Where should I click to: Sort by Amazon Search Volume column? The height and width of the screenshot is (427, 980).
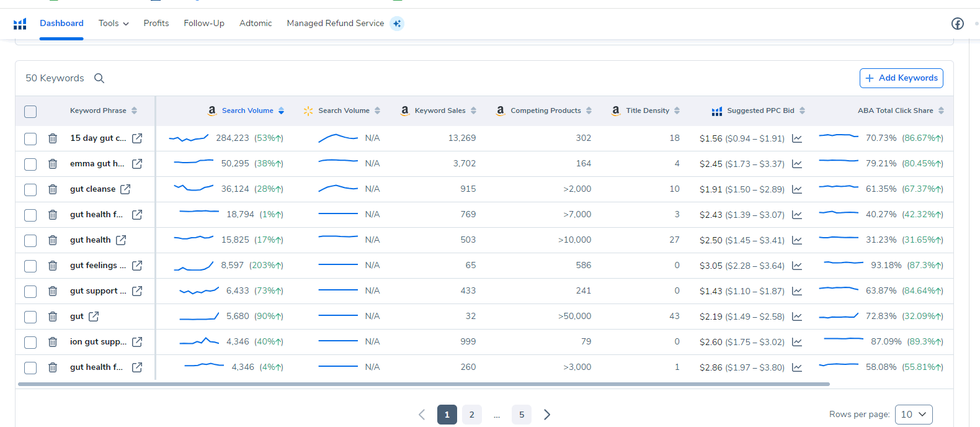(x=247, y=110)
